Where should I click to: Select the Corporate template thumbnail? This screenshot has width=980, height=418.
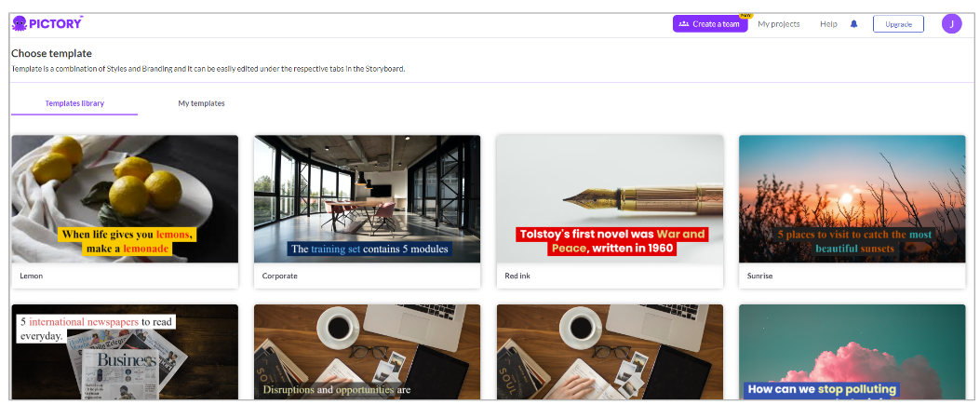pos(367,198)
